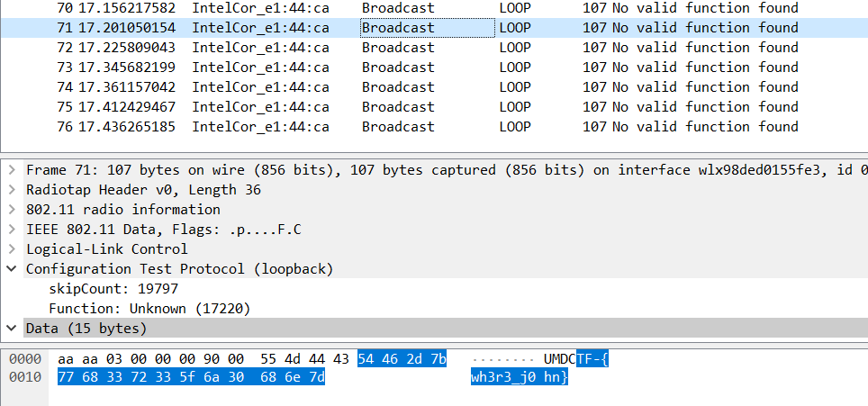The width and height of the screenshot is (868, 406).
Task: Click hex bytes 77 68 33 72 on second row
Action: pyautogui.click(x=102, y=377)
